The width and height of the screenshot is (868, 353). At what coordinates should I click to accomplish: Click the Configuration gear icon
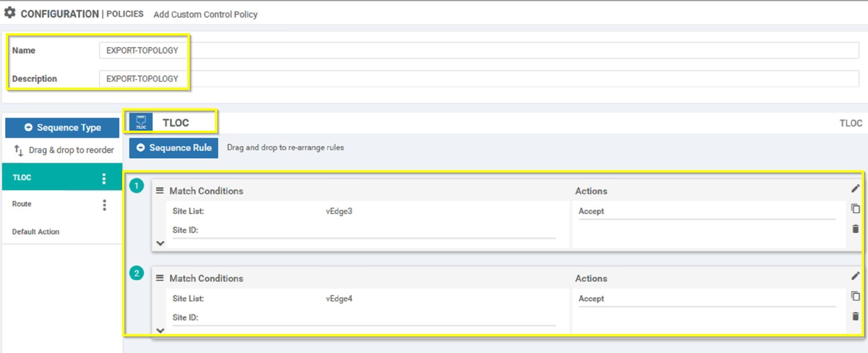point(10,13)
